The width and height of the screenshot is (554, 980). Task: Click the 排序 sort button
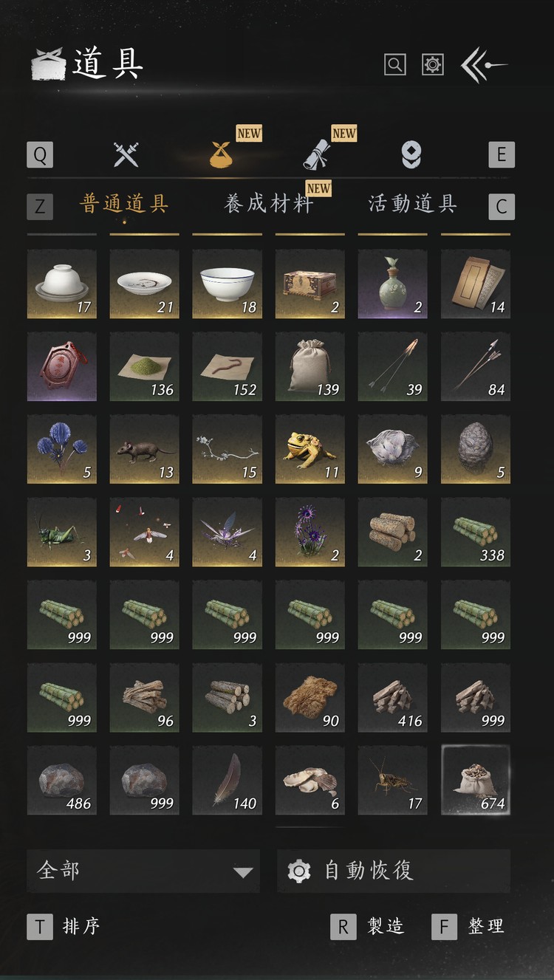coord(64,926)
